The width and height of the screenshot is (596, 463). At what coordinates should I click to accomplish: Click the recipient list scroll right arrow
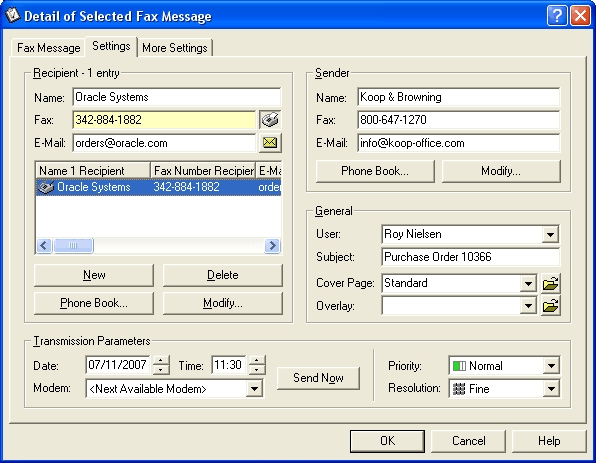point(272,246)
